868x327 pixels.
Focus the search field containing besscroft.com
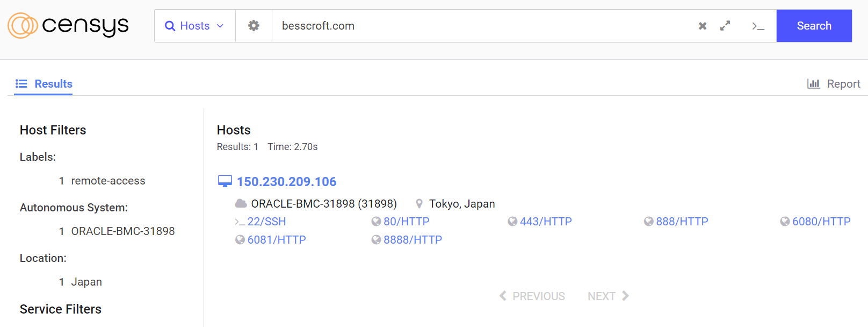(x=483, y=26)
